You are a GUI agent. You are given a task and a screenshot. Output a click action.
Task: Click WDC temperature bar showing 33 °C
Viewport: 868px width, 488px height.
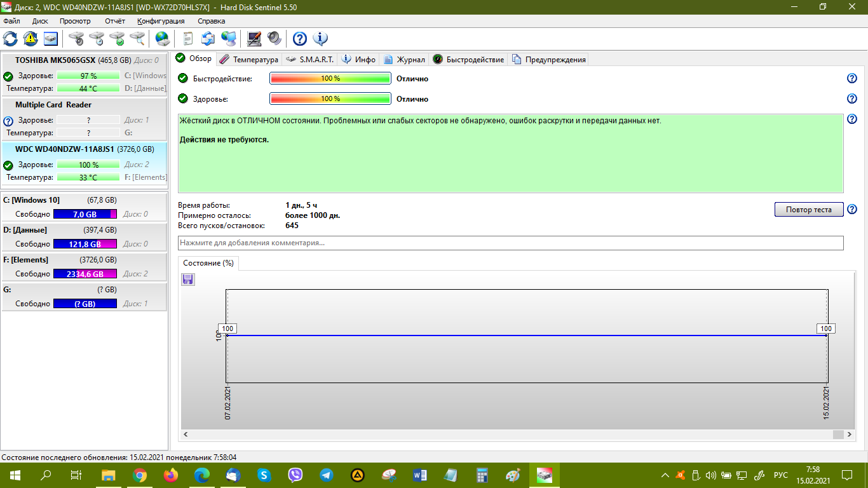88,177
